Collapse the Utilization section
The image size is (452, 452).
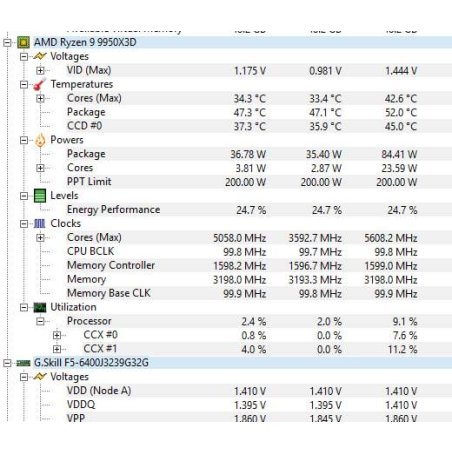[x=24, y=307]
